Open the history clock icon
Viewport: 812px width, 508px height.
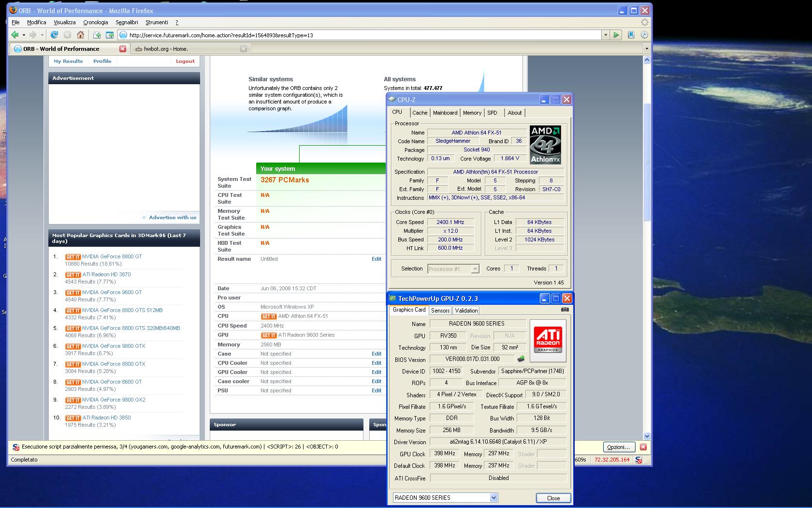click(644, 35)
